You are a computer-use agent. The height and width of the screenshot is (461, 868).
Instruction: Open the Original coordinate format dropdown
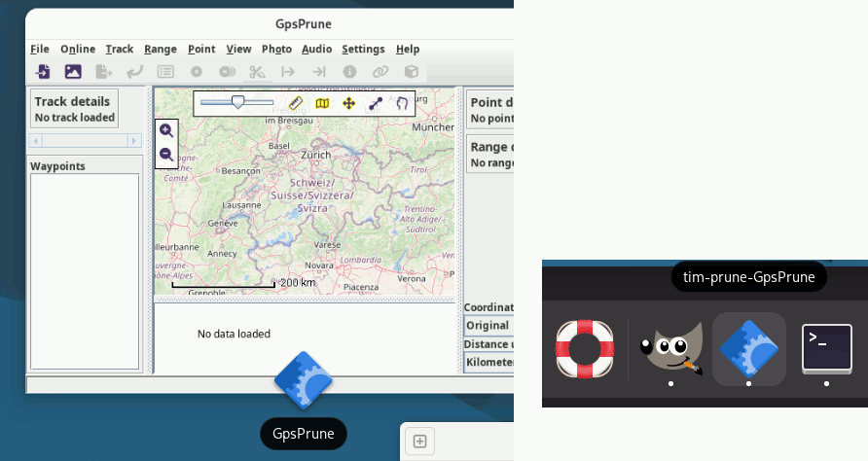[x=488, y=326]
